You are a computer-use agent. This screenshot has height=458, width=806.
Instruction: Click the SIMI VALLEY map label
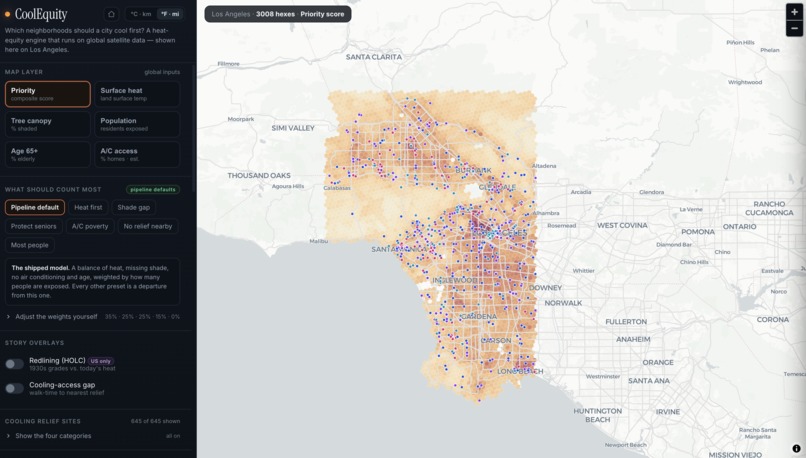tap(293, 128)
